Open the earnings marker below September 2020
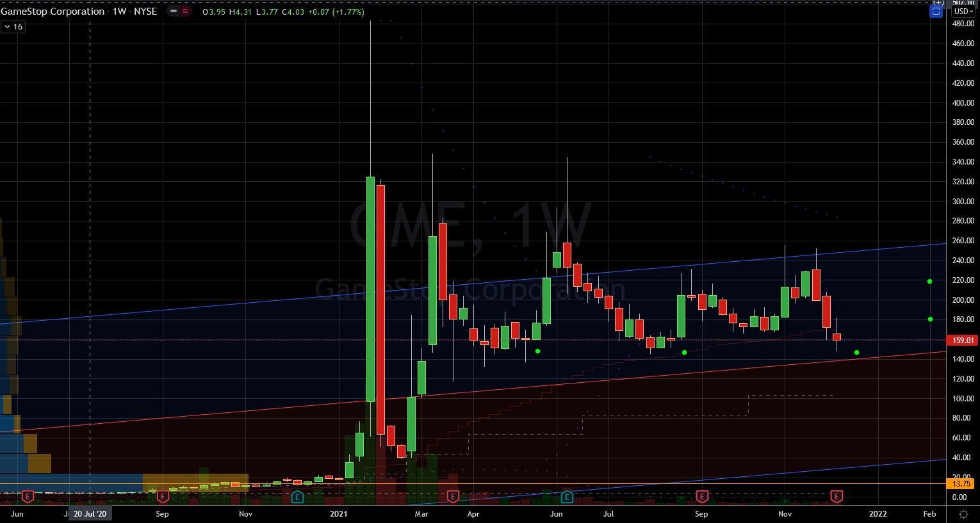 (x=163, y=497)
